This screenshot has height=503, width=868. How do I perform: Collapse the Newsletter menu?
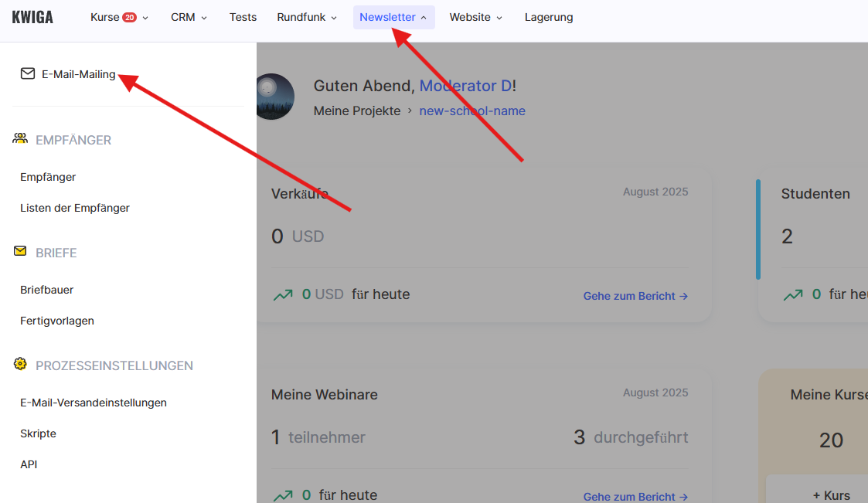coord(393,17)
